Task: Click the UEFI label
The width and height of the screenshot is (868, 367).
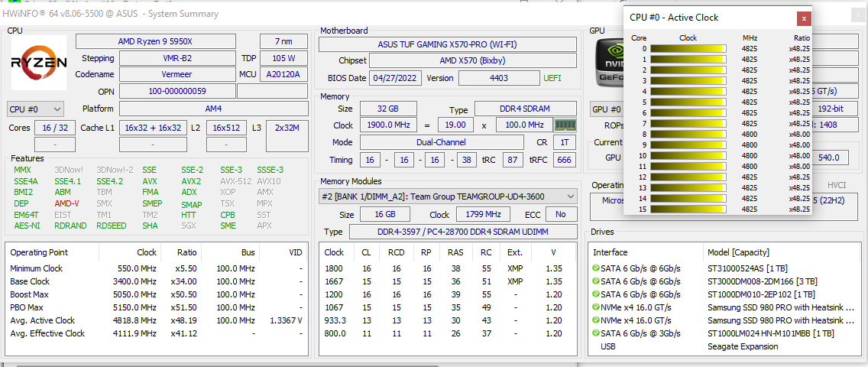Action: (552, 78)
